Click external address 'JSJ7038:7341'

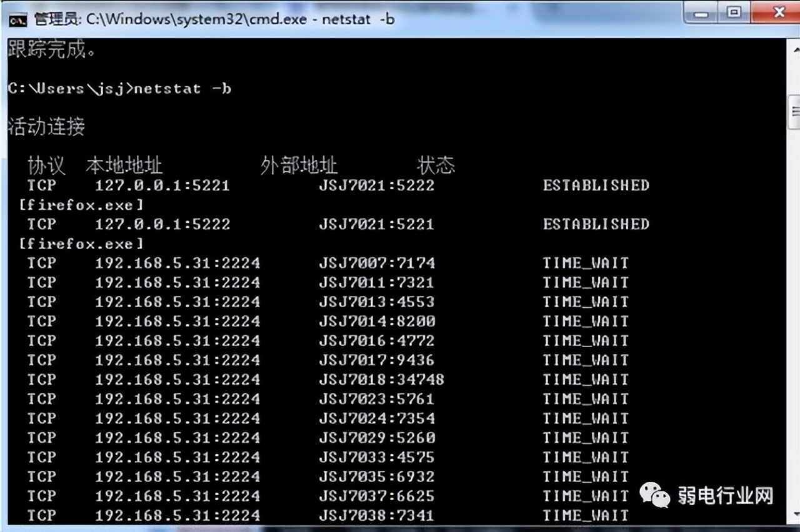tap(376, 515)
